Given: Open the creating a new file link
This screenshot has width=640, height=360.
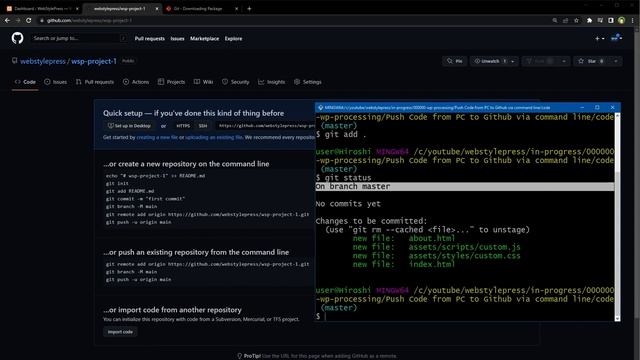Looking at the screenshot, I should (157, 138).
